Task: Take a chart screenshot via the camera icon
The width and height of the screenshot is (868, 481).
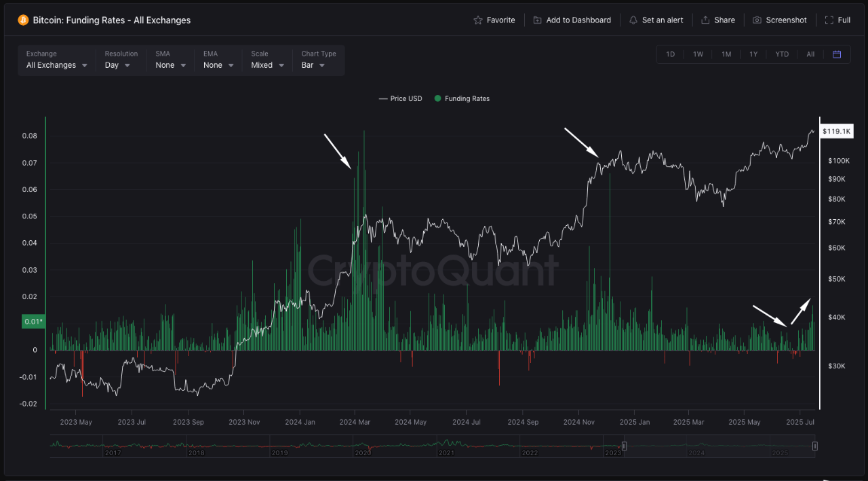Action: (x=756, y=20)
